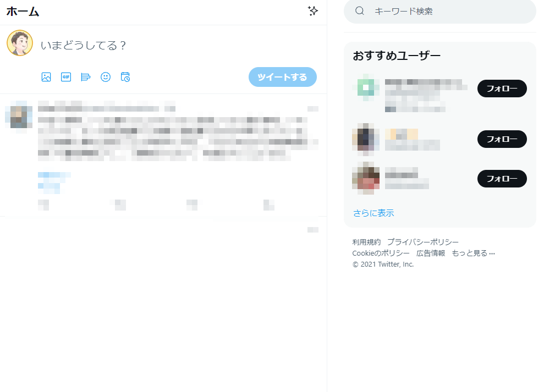Click the magnifying glass search icon
The height and width of the screenshot is (392, 544).
(360, 11)
